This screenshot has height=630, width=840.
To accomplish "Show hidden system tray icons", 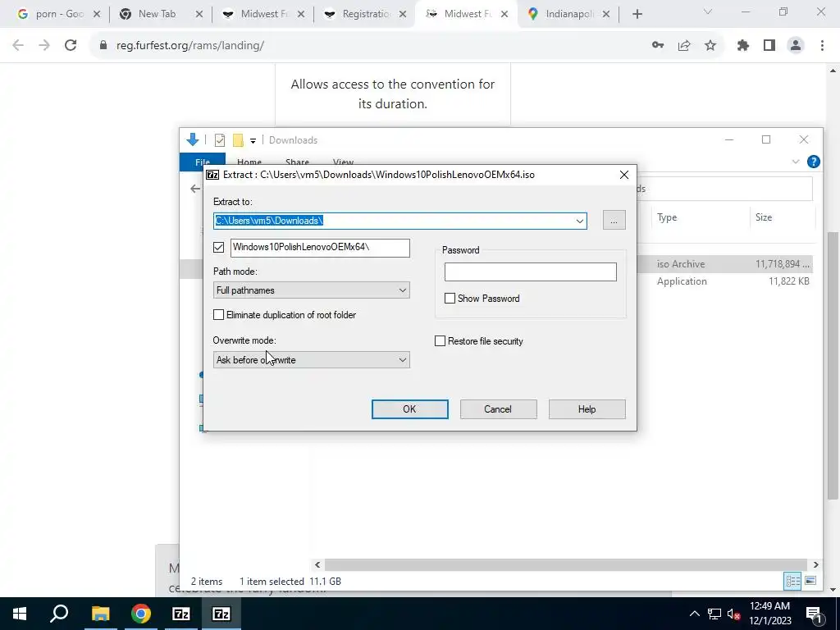I will (694, 614).
